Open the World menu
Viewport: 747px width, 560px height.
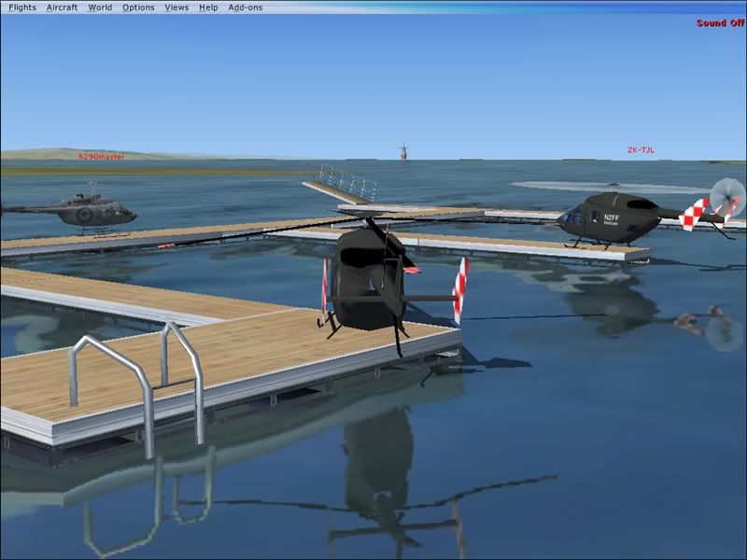click(x=100, y=7)
